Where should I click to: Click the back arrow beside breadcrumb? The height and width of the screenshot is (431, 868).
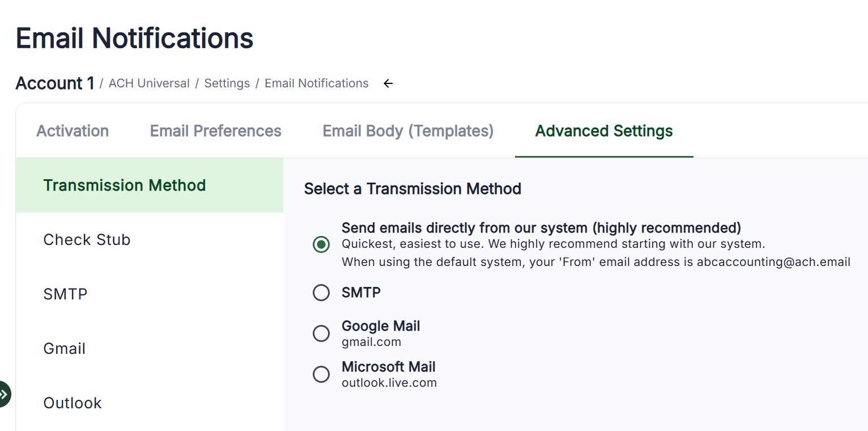click(388, 84)
